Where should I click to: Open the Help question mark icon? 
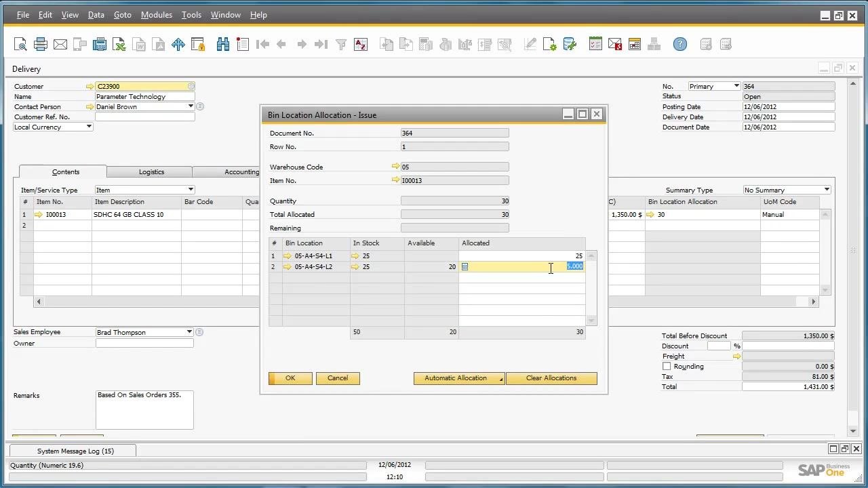680,45
